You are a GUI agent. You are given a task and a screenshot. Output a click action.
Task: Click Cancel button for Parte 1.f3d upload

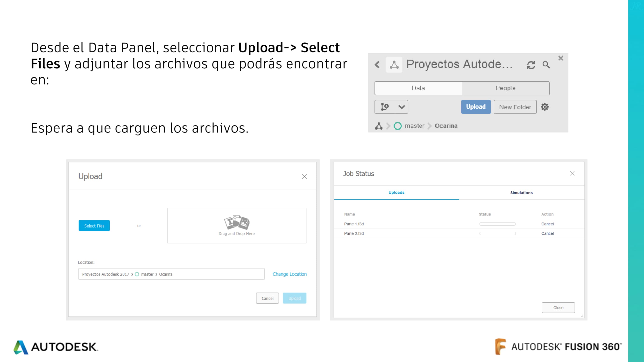(x=548, y=224)
